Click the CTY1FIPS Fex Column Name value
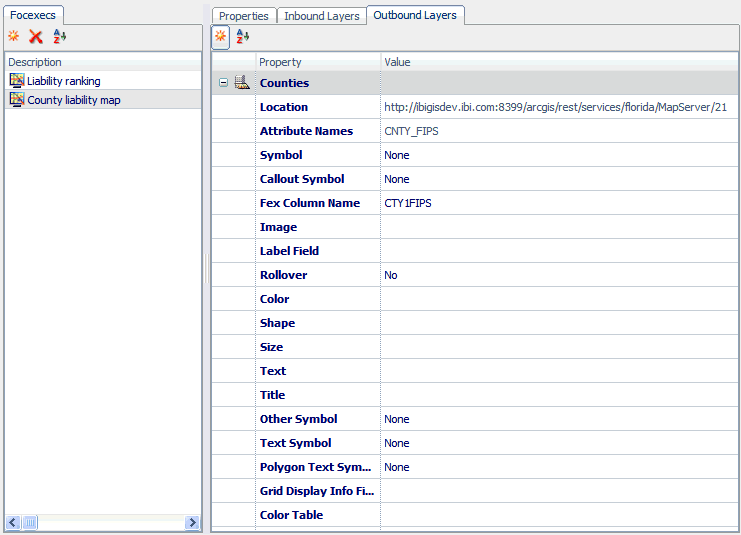The width and height of the screenshot is (741, 535). pos(408,203)
